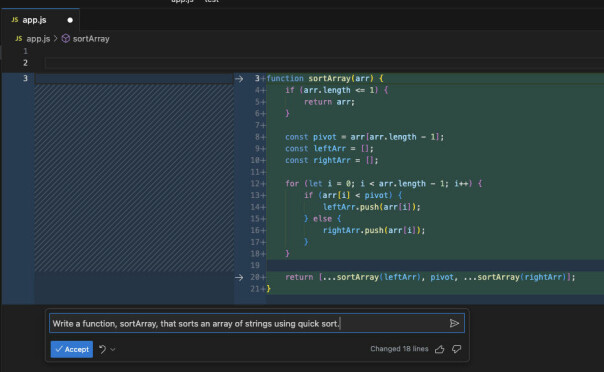The height and width of the screenshot is (372, 604).
Task: Click the 'const rightArr = [];' line
Action: pos(331,160)
